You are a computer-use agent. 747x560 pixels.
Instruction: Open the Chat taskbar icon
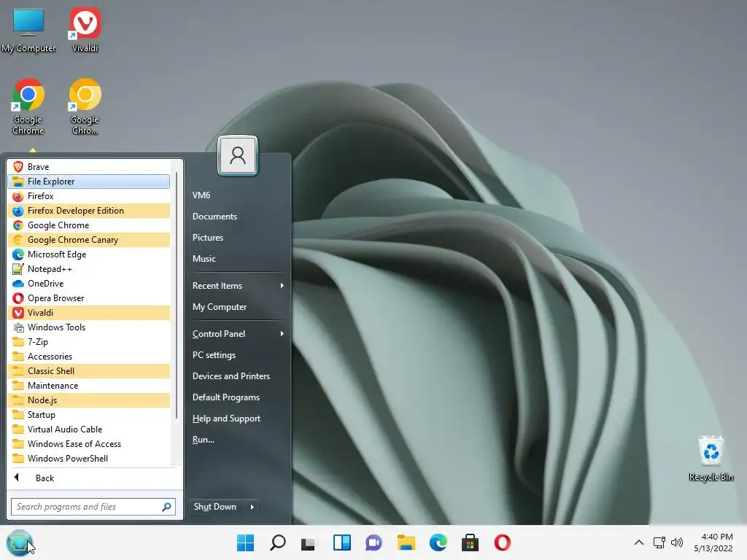click(x=374, y=542)
